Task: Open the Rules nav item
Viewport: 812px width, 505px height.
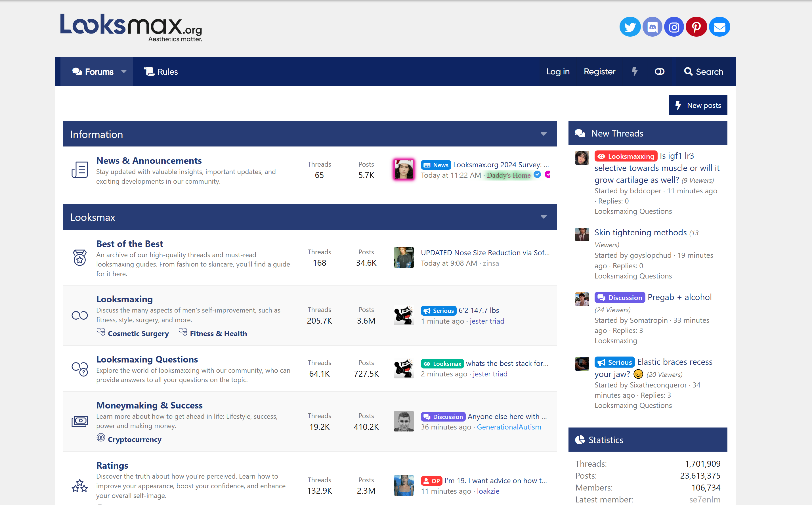Action: click(x=161, y=72)
